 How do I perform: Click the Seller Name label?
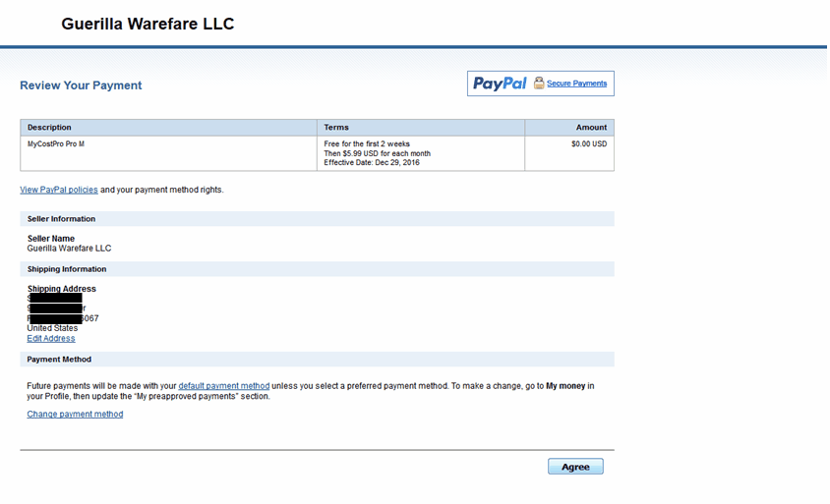(x=51, y=239)
